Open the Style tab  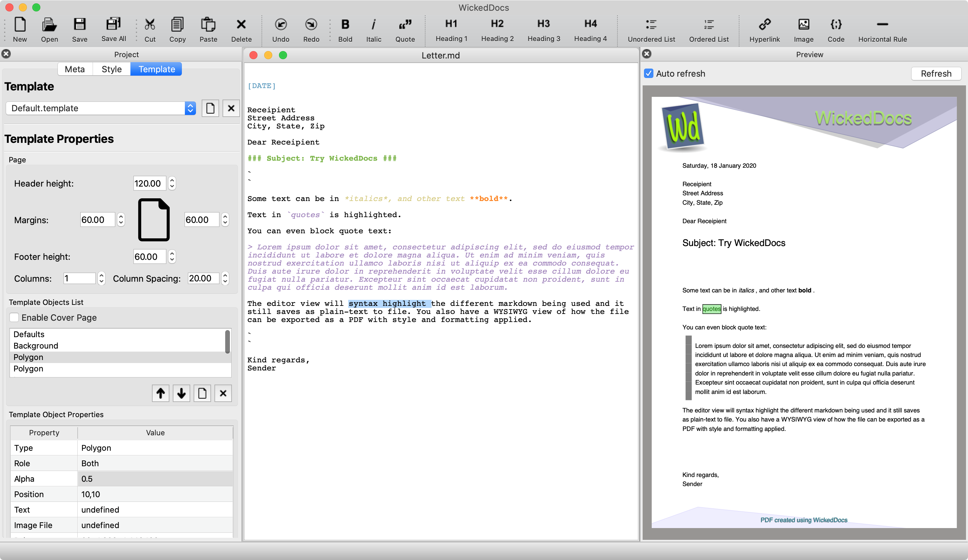click(111, 69)
